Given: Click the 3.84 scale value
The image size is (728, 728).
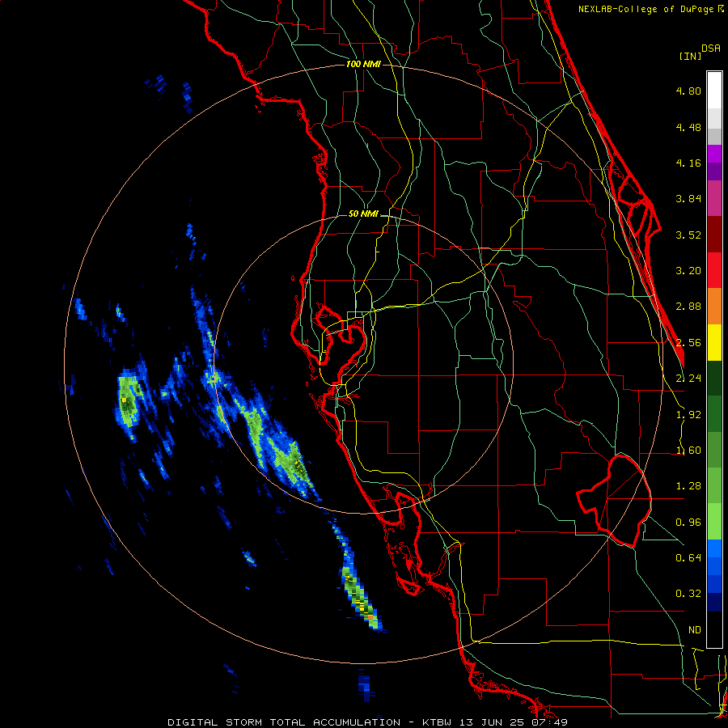Looking at the screenshot, I should 688,199.
